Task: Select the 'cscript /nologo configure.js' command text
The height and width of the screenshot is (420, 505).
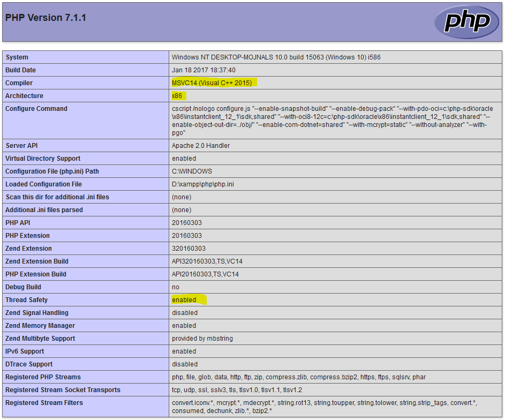Action: 333,121
